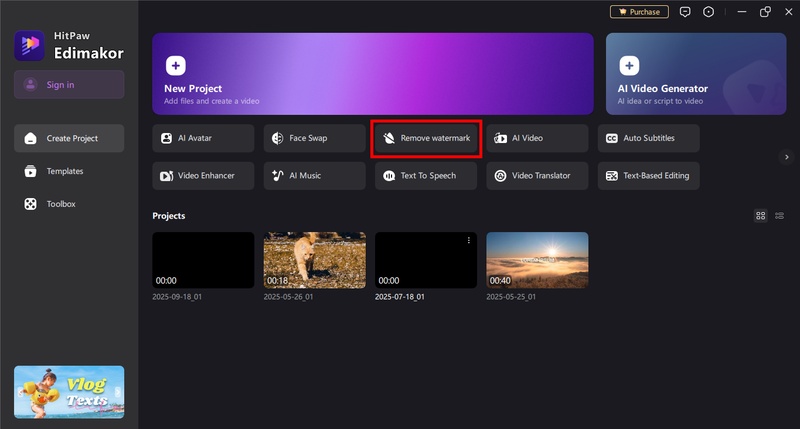Open the sunrise project thumbnail 2025-05-25_01
The width and height of the screenshot is (800, 429).
tap(537, 260)
